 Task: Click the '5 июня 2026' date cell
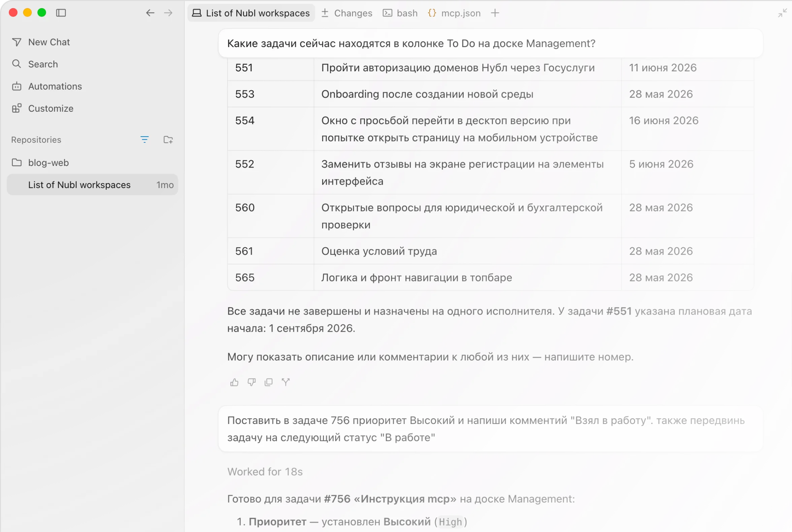[x=687, y=172]
